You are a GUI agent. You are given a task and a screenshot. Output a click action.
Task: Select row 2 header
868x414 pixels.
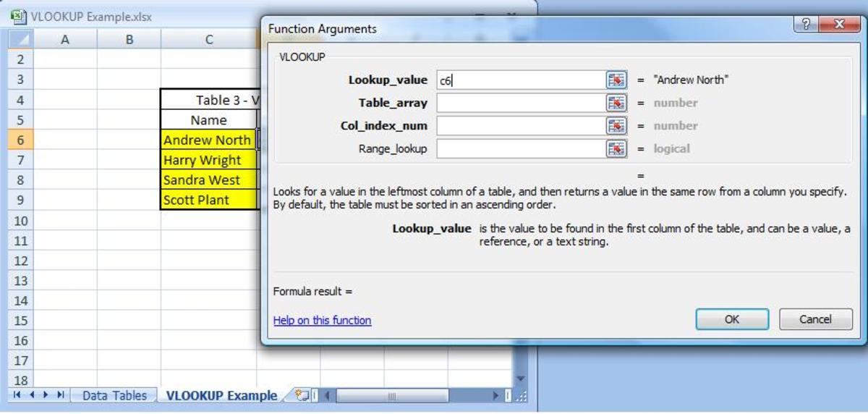[20, 59]
